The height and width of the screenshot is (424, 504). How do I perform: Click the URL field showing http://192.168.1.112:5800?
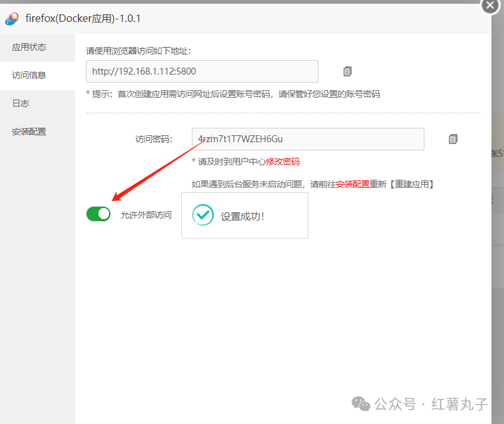click(202, 71)
